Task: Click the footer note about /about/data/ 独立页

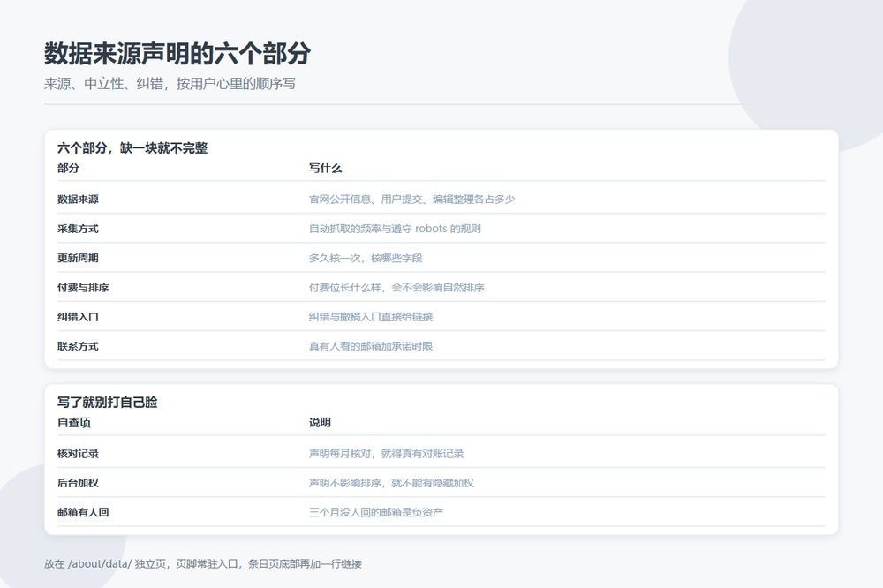Action: tap(203, 564)
